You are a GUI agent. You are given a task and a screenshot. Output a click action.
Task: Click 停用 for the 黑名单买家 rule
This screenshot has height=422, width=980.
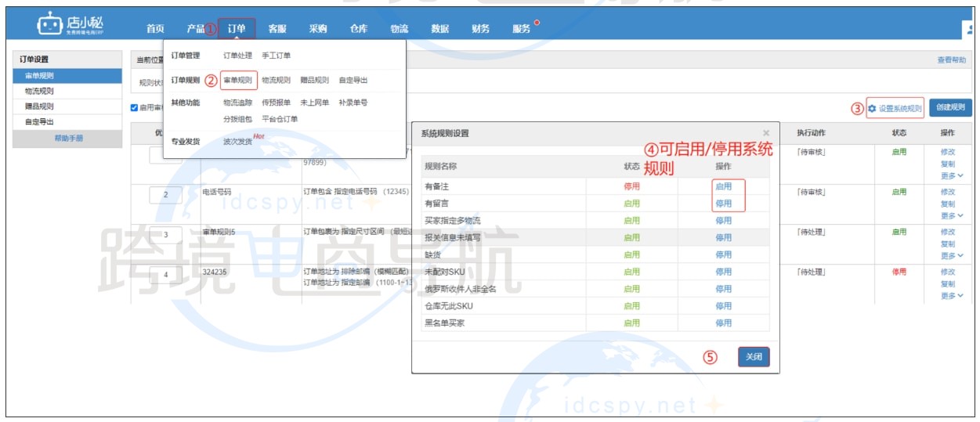tap(723, 323)
